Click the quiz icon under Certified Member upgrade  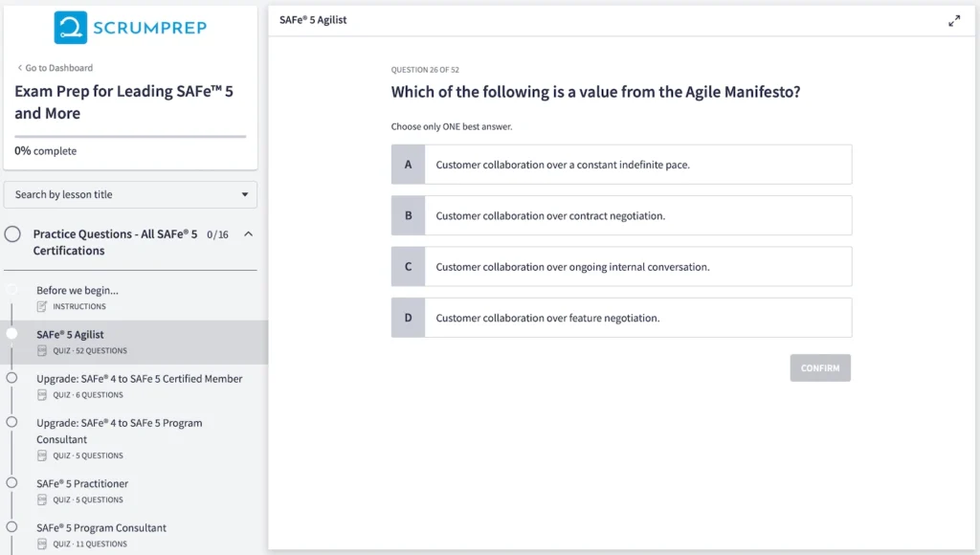(39, 393)
